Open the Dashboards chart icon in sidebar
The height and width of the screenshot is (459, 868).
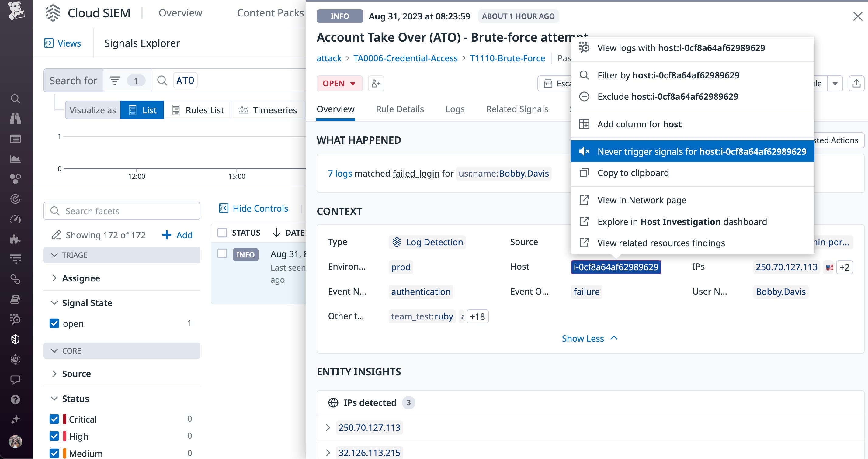pos(16,159)
